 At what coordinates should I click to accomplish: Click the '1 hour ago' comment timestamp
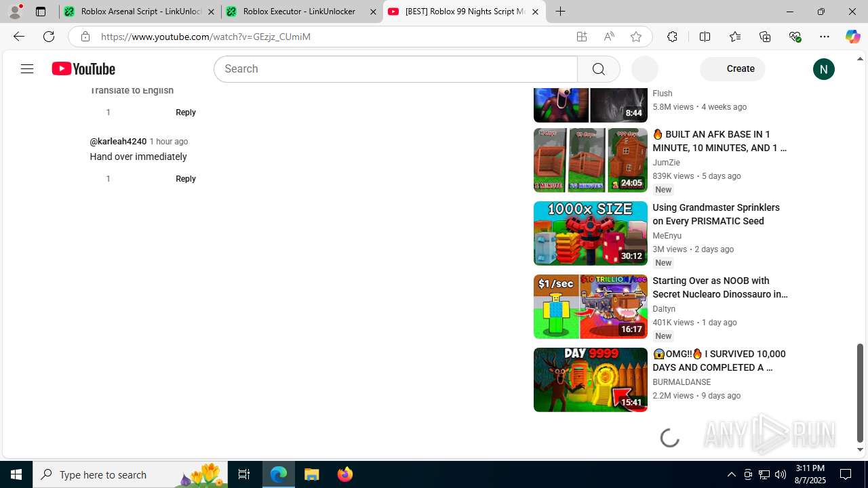tap(169, 142)
